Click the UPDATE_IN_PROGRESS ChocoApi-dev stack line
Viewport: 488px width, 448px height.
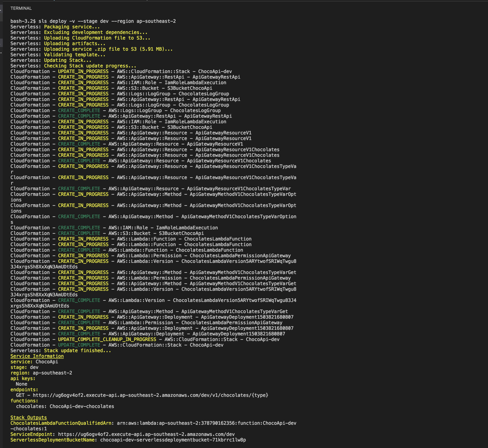tap(121, 71)
